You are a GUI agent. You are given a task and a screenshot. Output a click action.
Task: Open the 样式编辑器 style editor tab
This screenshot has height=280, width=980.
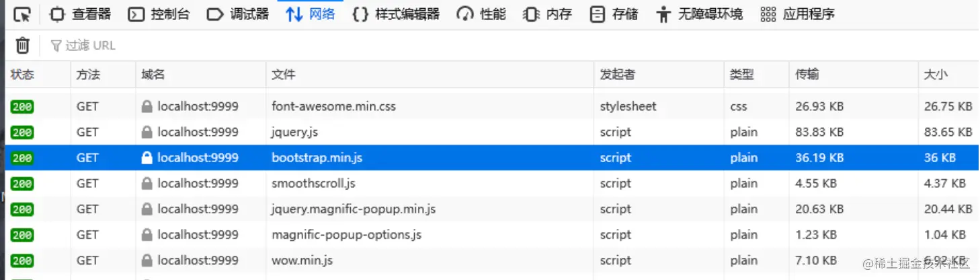tap(396, 14)
